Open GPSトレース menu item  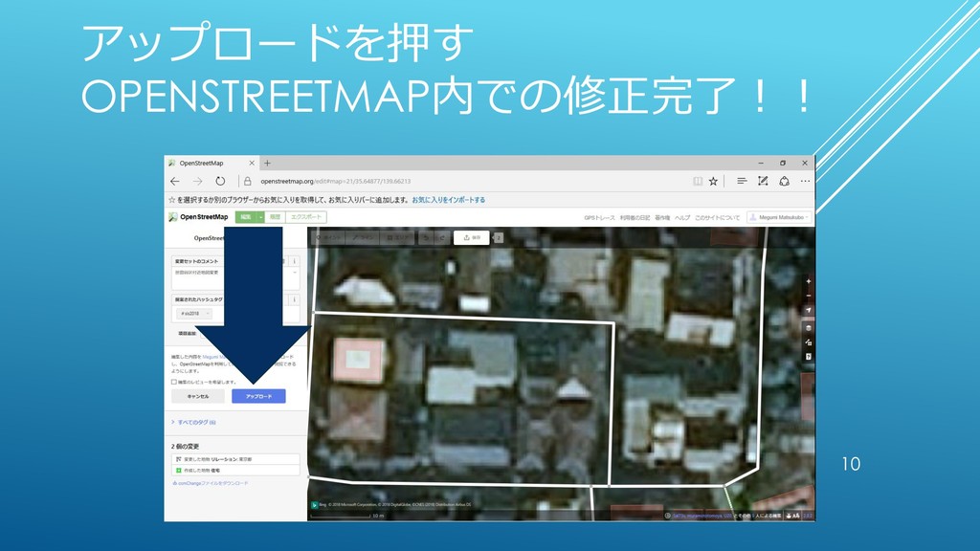pyautogui.click(x=599, y=217)
